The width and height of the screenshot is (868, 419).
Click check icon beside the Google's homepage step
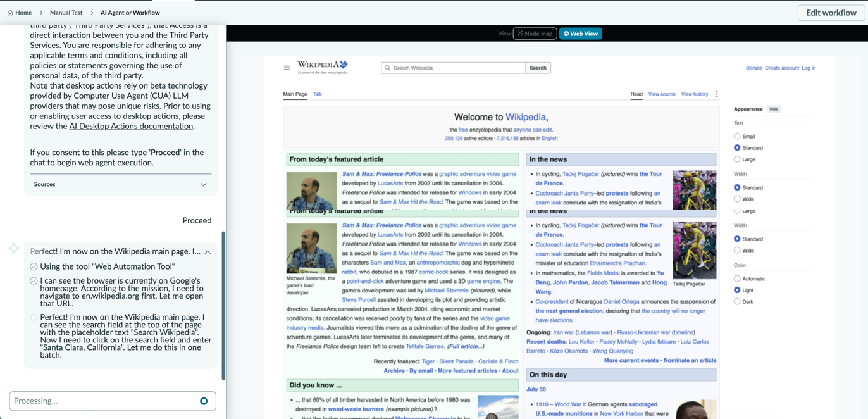click(x=34, y=281)
